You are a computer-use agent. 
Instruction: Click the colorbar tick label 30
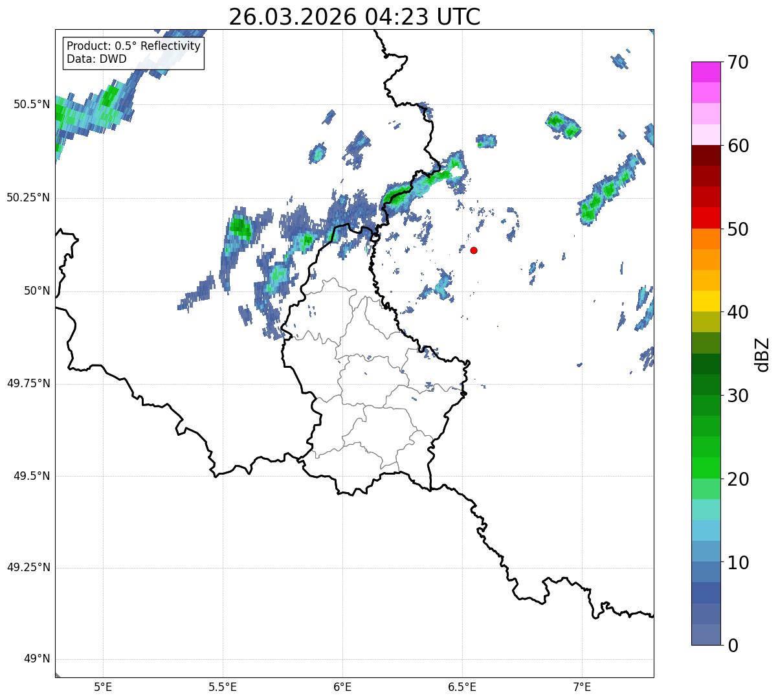coord(739,396)
